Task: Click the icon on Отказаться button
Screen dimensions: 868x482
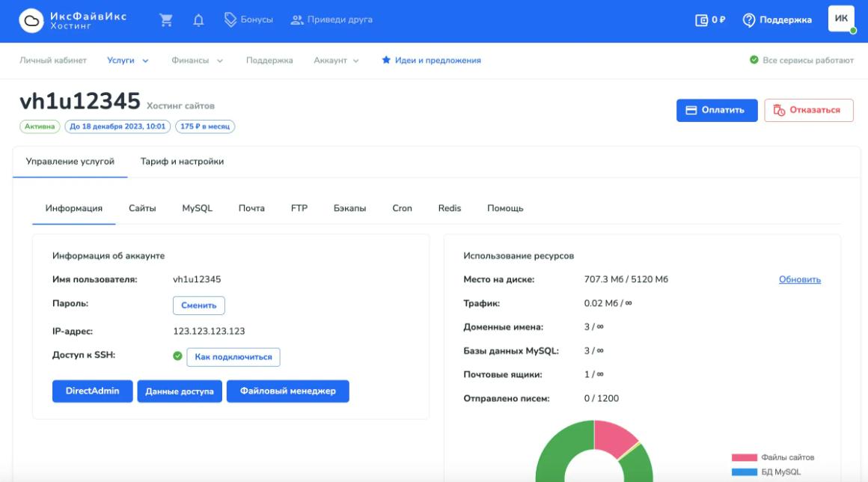Action: coord(779,110)
